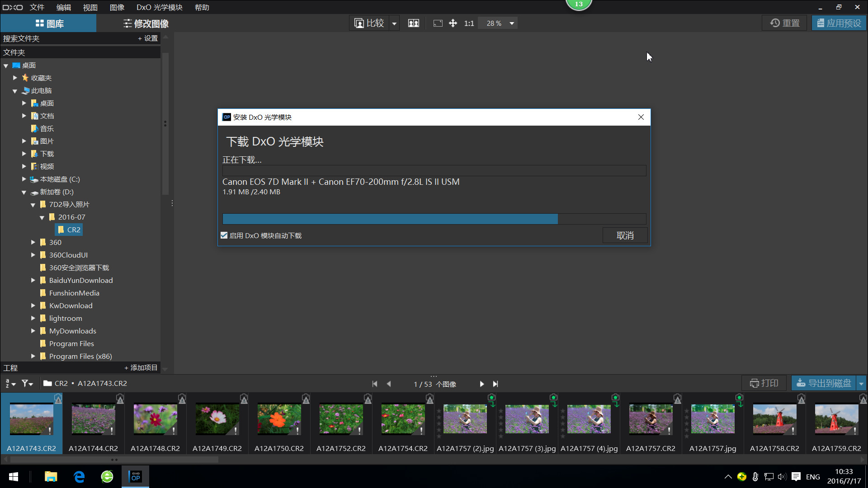Click the side-by-side compare view icon
The width and height of the screenshot is (868, 488).
413,23
